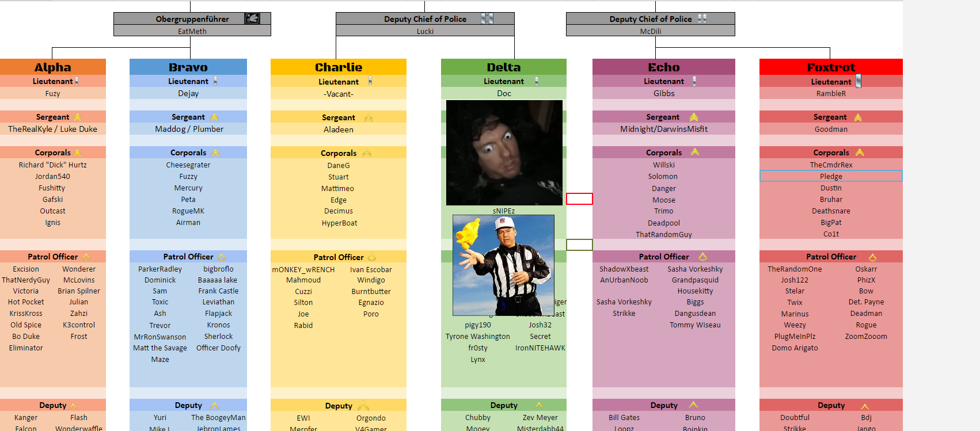
Task: Click Bravo Sergeant chevron icon
Action: click(x=214, y=117)
